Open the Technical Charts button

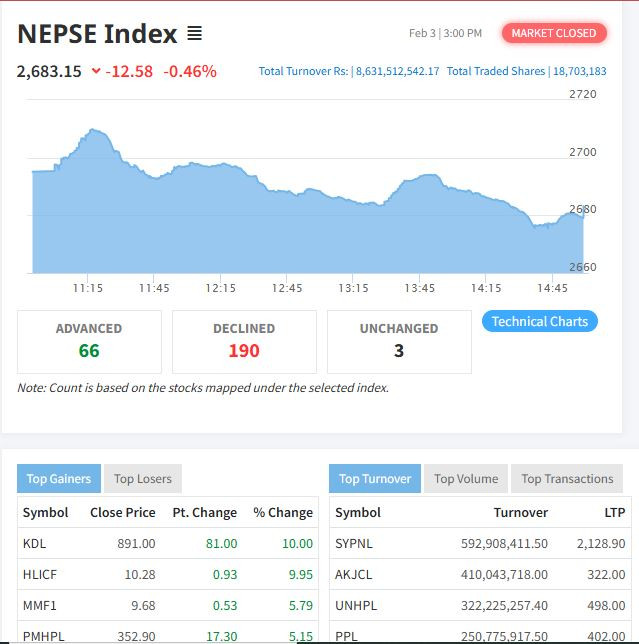pyautogui.click(x=540, y=321)
